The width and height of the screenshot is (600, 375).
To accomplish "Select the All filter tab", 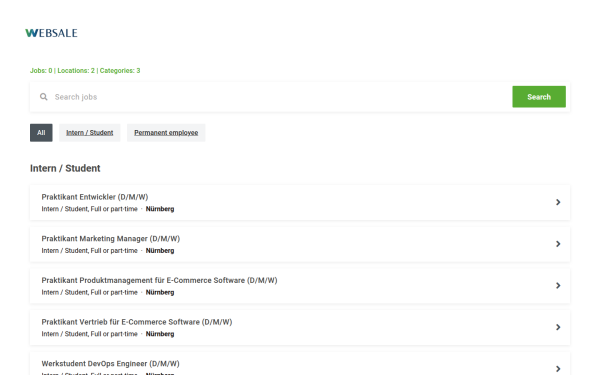I will 41,133.
